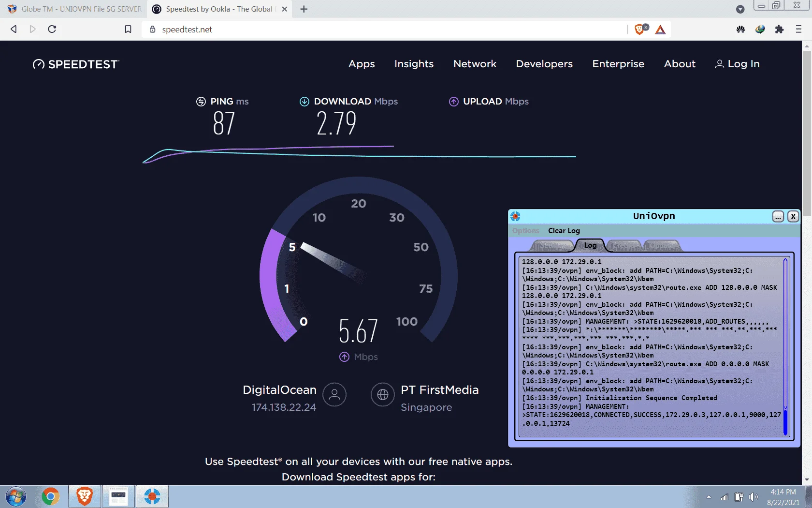Open the Options menu in UniOvpn
Screen dimensions: 812x508
[525, 231]
